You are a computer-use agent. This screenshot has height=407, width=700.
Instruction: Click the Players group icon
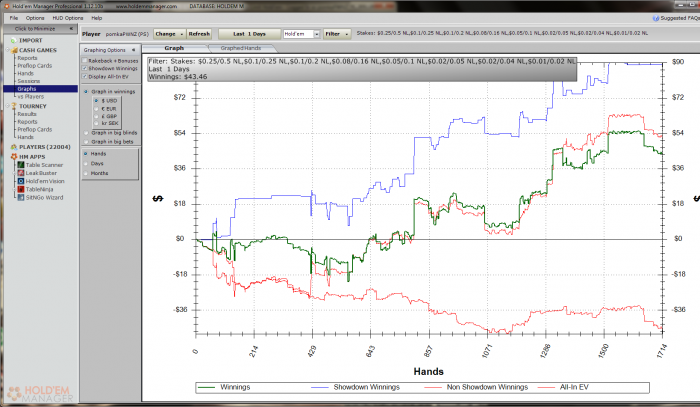click(14, 147)
